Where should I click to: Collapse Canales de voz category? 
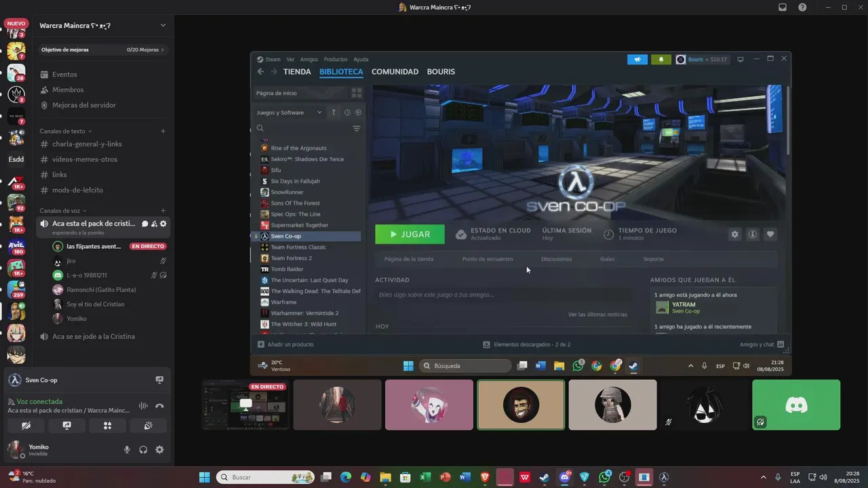point(63,211)
